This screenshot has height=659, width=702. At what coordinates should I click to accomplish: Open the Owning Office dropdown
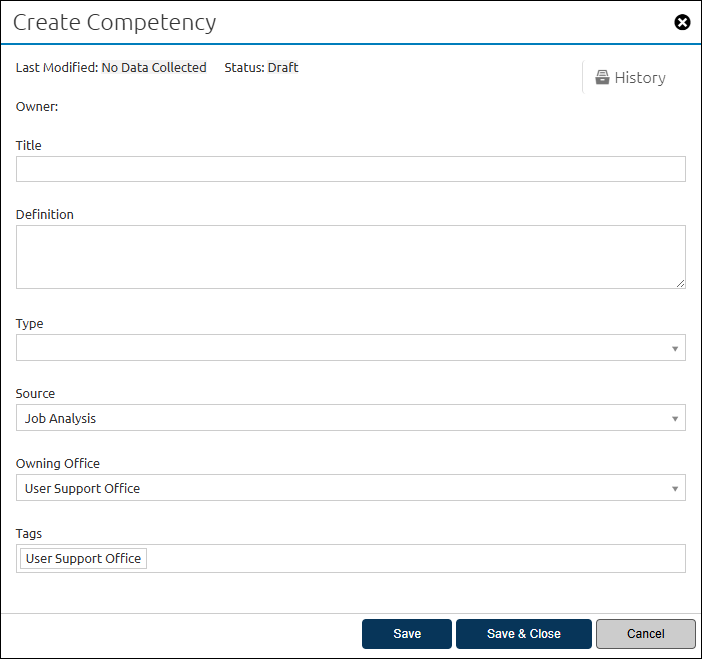[351, 488]
